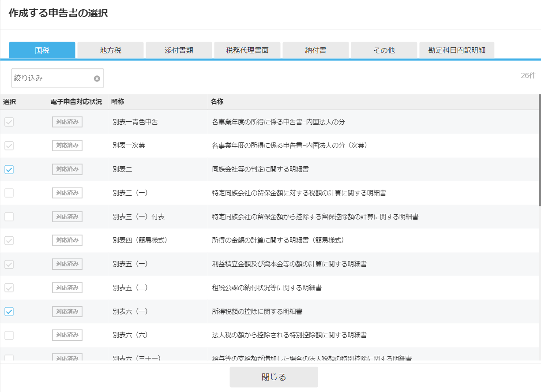Clear the 絞り込み filter with the x icon
The width and height of the screenshot is (541, 392).
pyautogui.click(x=97, y=78)
